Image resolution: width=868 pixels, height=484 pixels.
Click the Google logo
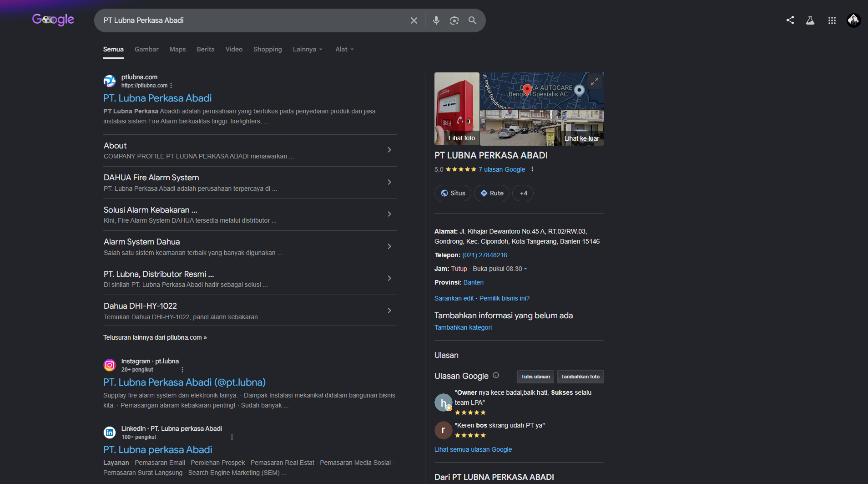click(53, 20)
